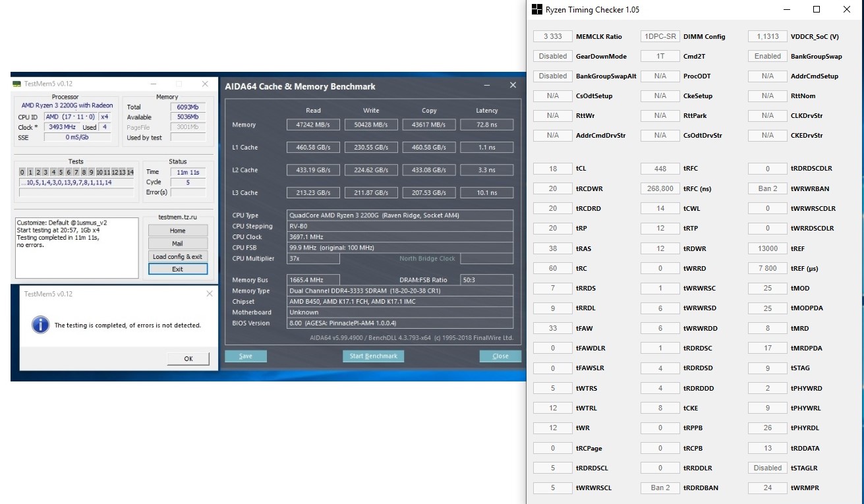Select the MEMCLK Ratio value 3 333
The height and width of the screenshot is (504, 864).
point(553,36)
